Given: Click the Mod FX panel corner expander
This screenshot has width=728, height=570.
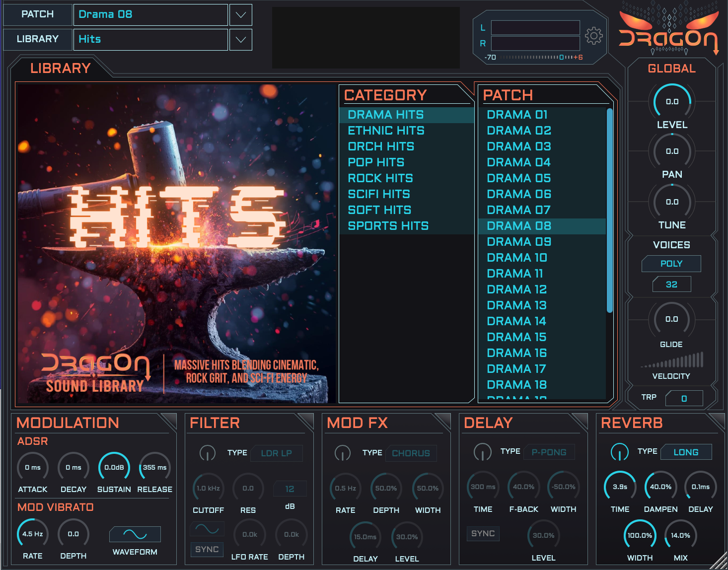Looking at the screenshot, I should coord(444,421).
